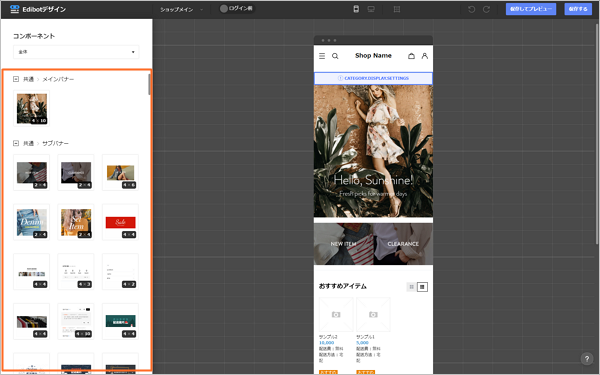Select the NEW ITEM striped 2×4 sub banner thumbnail
The width and height of the screenshot is (600, 375).
point(31,173)
